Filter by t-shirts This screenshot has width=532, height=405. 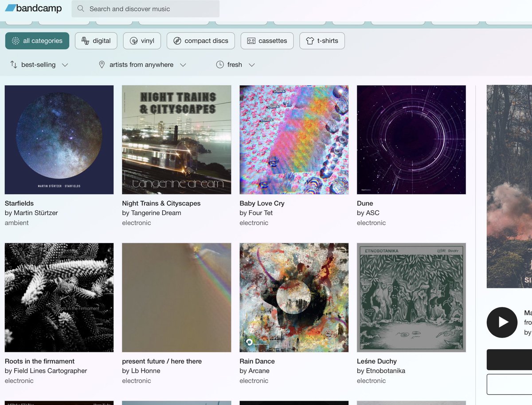pos(322,41)
